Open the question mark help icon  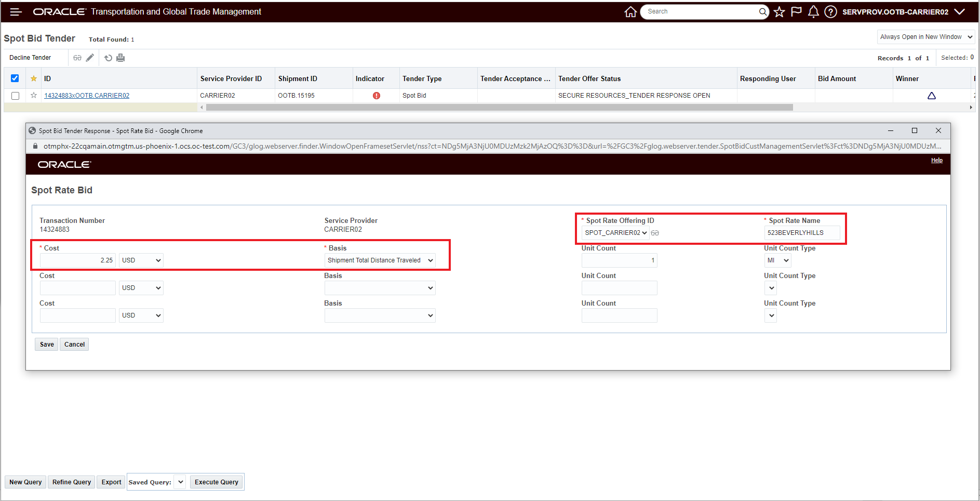click(x=830, y=12)
